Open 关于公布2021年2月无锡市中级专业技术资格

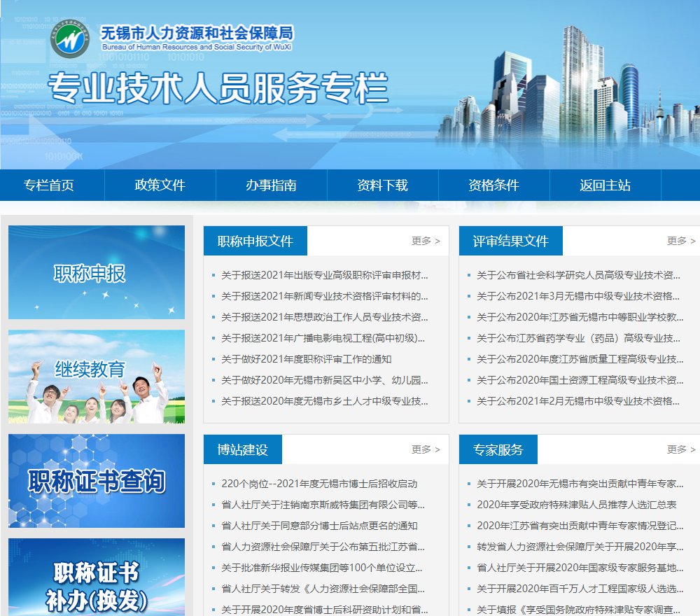click(x=578, y=401)
